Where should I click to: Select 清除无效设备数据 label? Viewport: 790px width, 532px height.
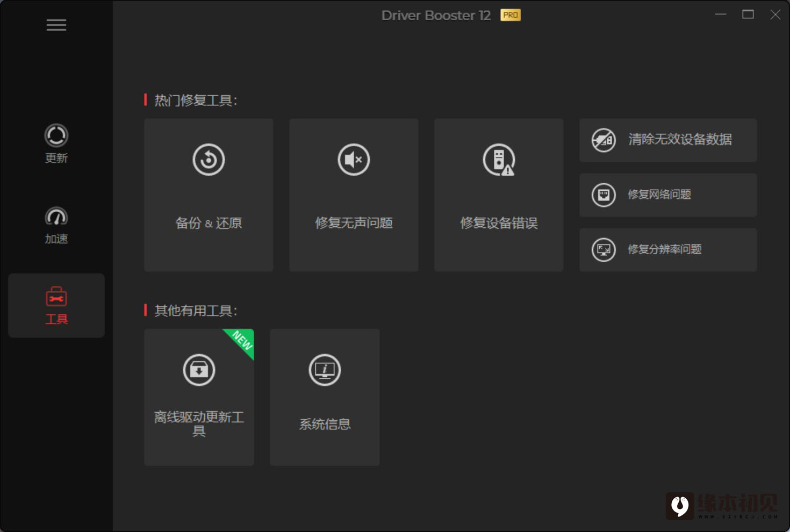click(x=680, y=140)
